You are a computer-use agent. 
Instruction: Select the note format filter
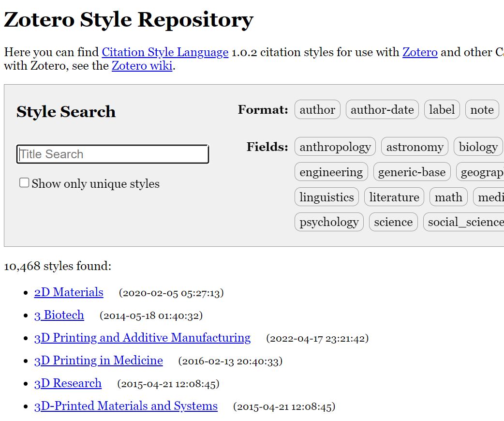[x=482, y=110]
